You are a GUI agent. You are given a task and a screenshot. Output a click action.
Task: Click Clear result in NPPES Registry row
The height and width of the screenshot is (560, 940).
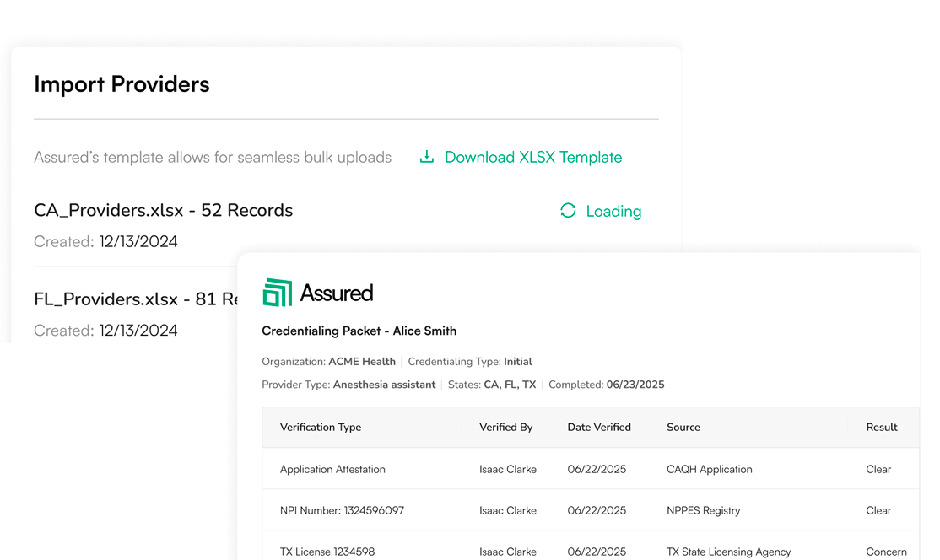[x=878, y=510]
